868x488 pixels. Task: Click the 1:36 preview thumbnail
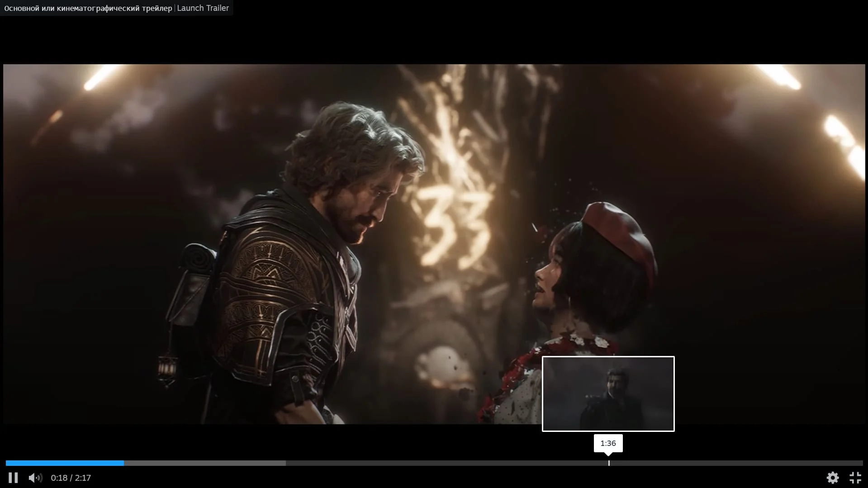click(x=608, y=394)
